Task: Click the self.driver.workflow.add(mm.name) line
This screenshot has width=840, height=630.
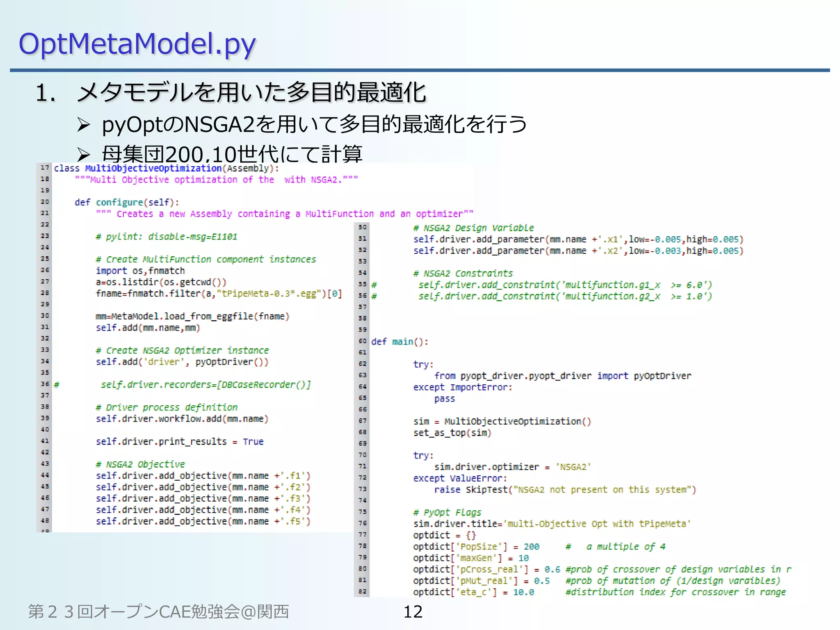Action: [x=182, y=419]
